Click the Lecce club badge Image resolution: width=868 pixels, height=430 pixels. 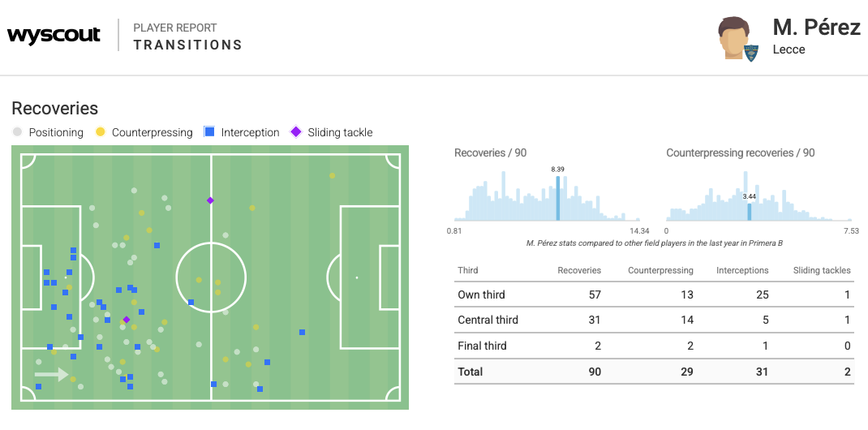click(752, 52)
